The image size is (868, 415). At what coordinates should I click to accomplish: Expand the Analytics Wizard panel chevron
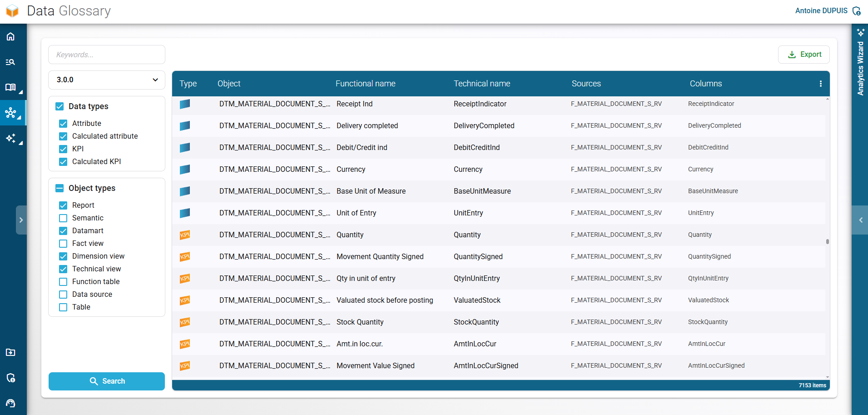pyautogui.click(x=860, y=220)
